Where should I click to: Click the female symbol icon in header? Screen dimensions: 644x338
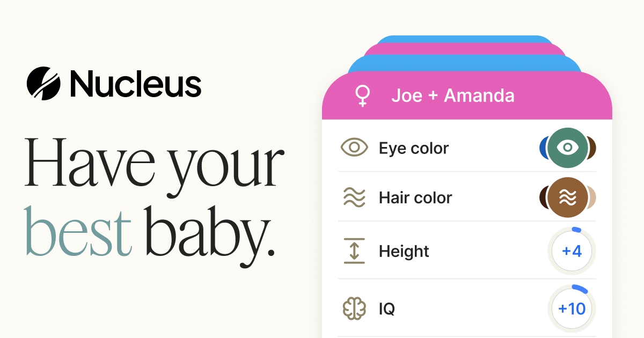click(363, 96)
